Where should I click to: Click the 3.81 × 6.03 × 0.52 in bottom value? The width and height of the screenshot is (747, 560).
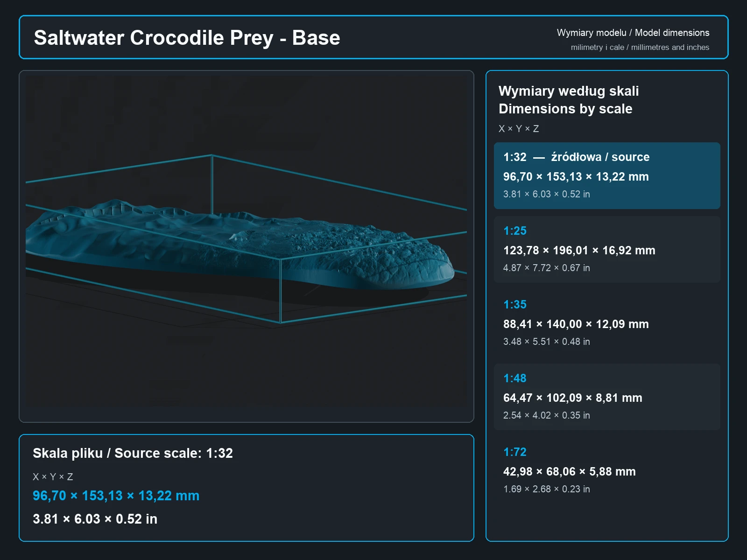pos(95,519)
